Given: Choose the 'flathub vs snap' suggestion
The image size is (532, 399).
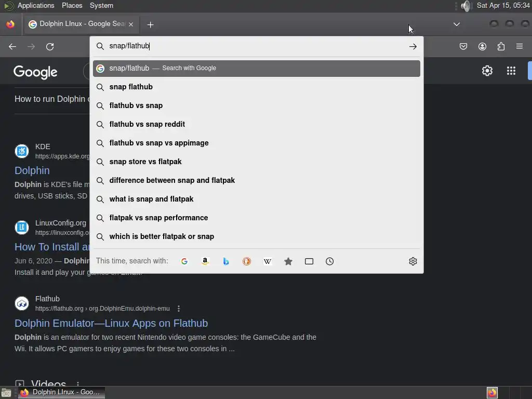Looking at the screenshot, I should [x=257, y=105].
